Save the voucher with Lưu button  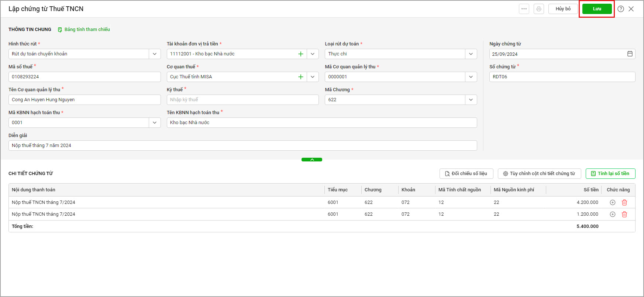coord(597,9)
